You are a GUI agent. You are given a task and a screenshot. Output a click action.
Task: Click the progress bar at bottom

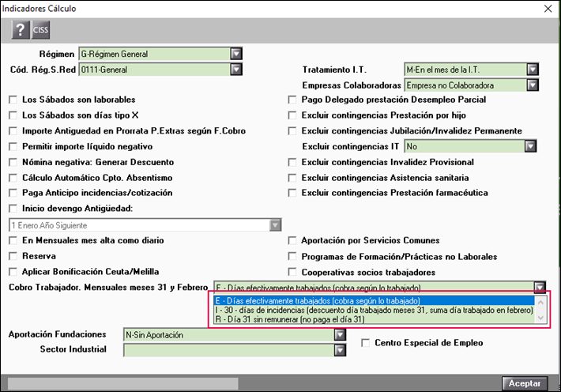pos(123,383)
